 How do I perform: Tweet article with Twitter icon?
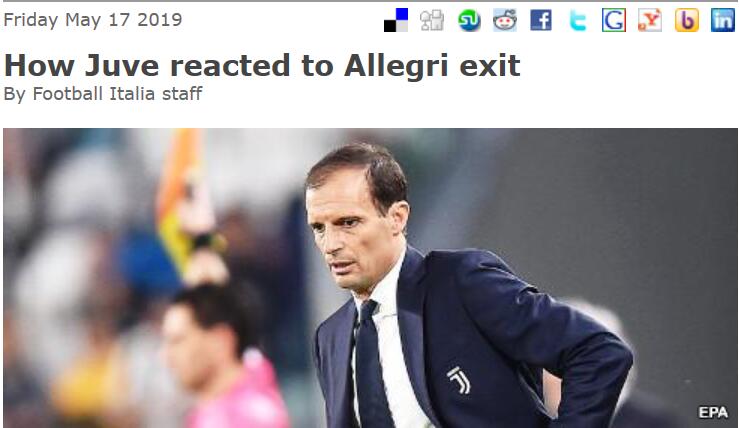577,20
